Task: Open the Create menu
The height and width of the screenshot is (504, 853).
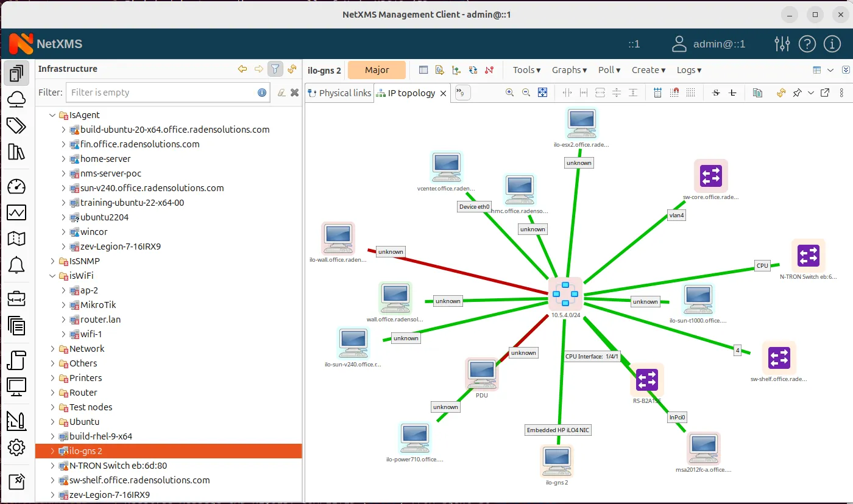Action: 648,70
